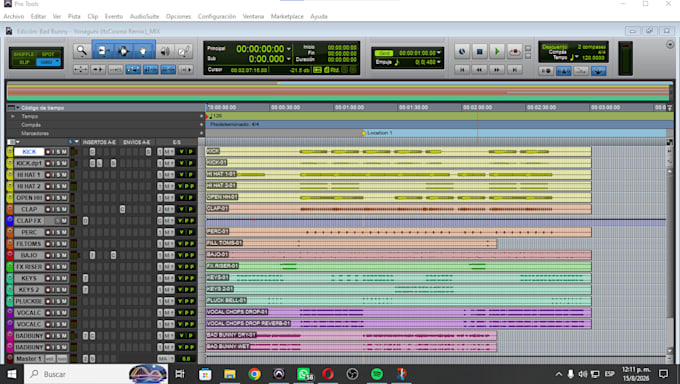The image size is (680, 384).
Task: Arm the transport Record button
Action: (515, 52)
